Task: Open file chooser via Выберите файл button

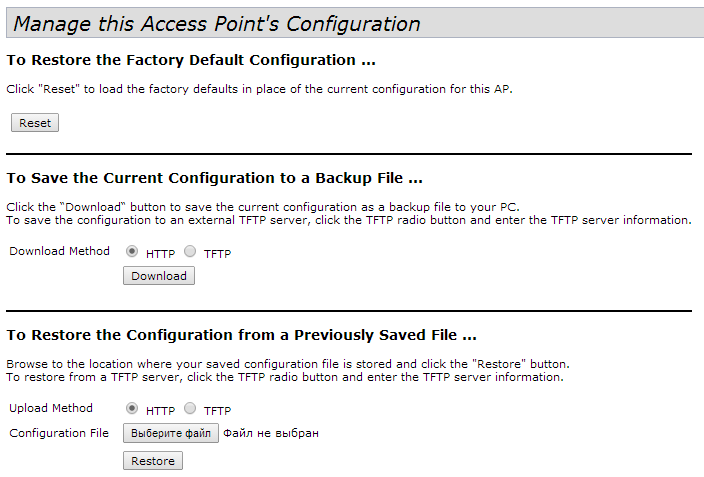Action: [x=171, y=433]
